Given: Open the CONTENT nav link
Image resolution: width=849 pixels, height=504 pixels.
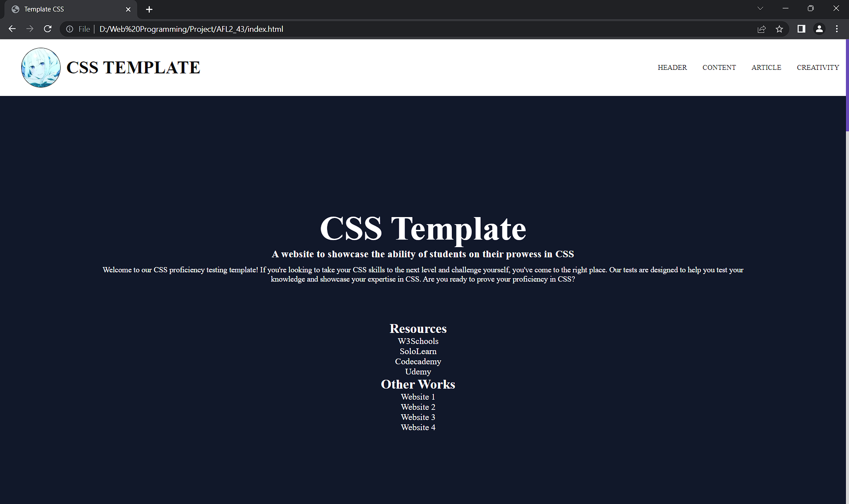Looking at the screenshot, I should [719, 68].
